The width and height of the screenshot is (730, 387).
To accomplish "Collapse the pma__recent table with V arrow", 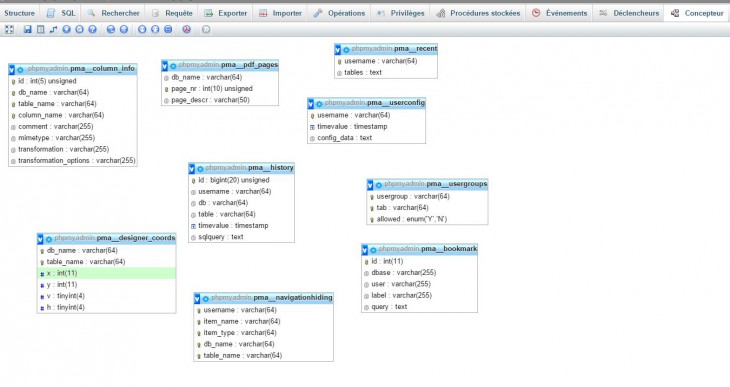I will (338, 49).
